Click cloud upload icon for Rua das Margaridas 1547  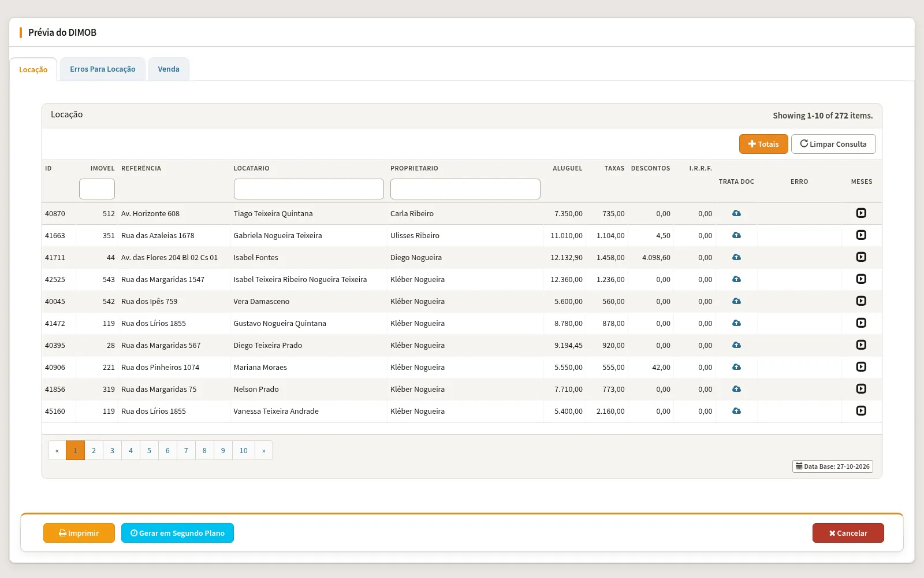coord(736,279)
